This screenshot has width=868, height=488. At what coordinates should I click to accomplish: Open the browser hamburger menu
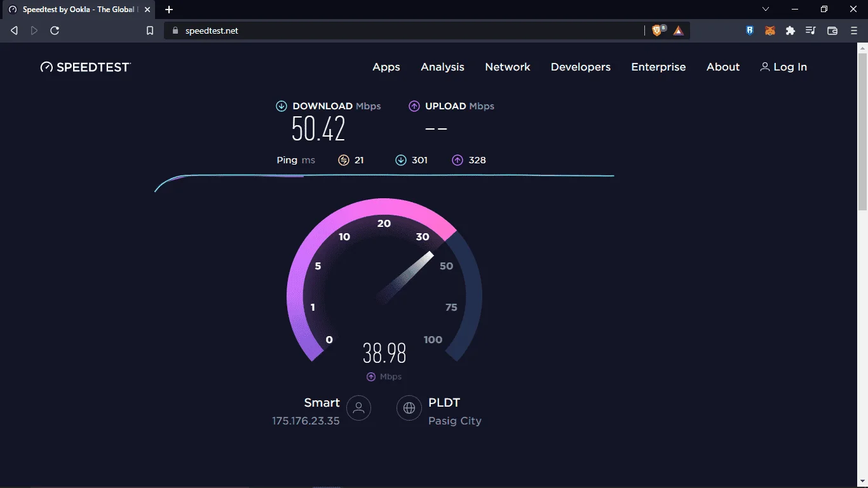[854, 30]
